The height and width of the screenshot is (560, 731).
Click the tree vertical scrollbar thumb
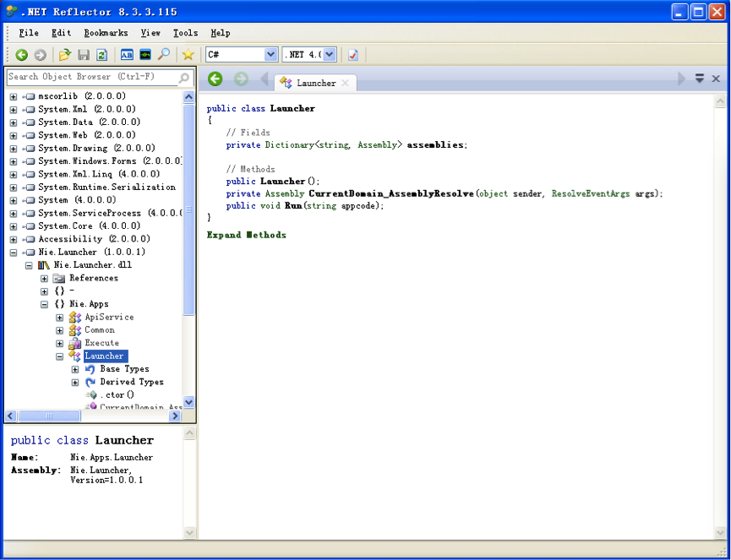188,209
